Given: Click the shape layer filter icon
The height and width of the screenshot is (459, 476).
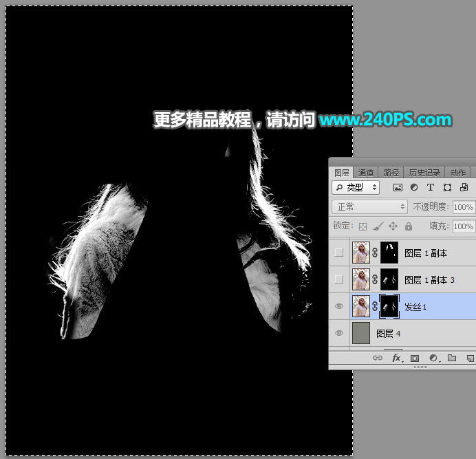Looking at the screenshot, I should point(447,187).
